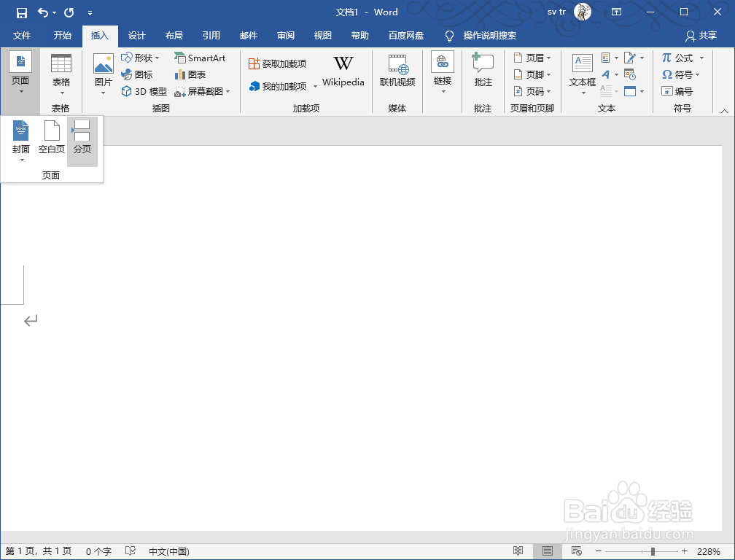Insert a 封面 cover page
Screen dimensions: 735x560
21,141
